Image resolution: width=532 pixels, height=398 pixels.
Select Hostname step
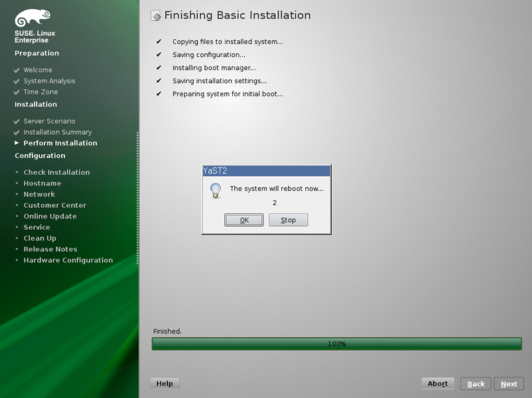42,183
